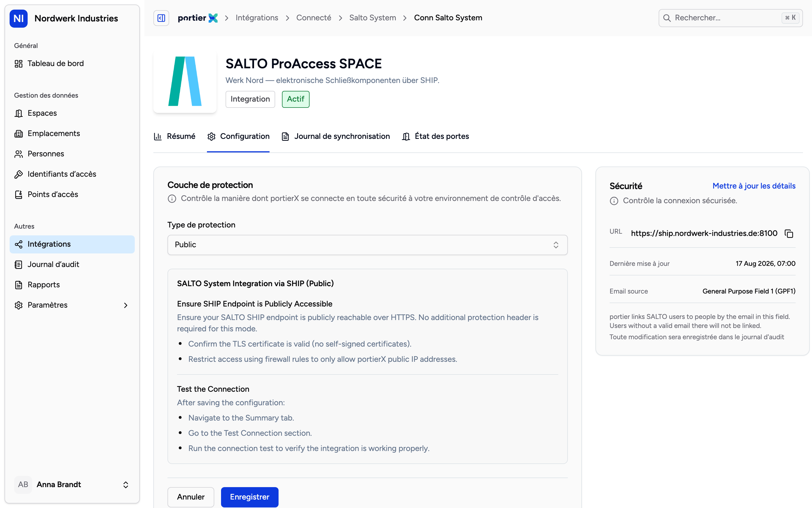Viewport: 812px width, 508px height.
Task: Click the ⌘ K shortcut hint
Action: point(790,18)
